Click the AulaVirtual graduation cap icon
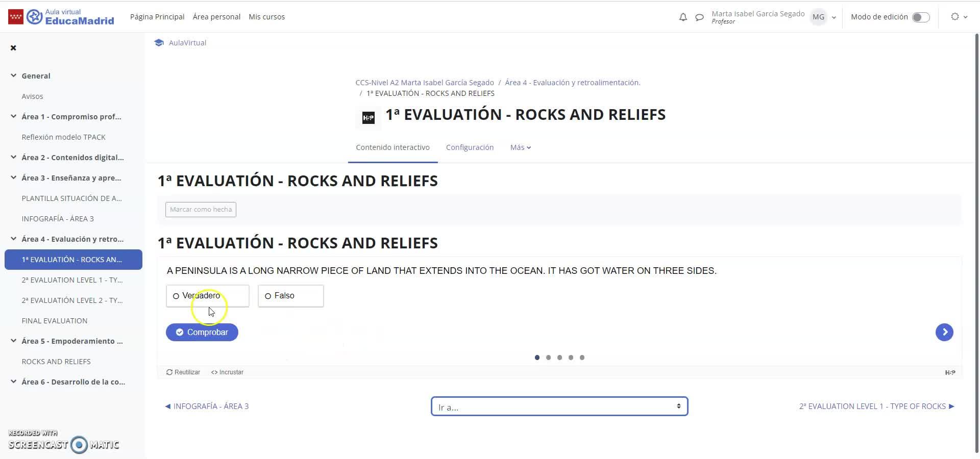The height and width of the screenshot is (459, 980). coord(159,43)
